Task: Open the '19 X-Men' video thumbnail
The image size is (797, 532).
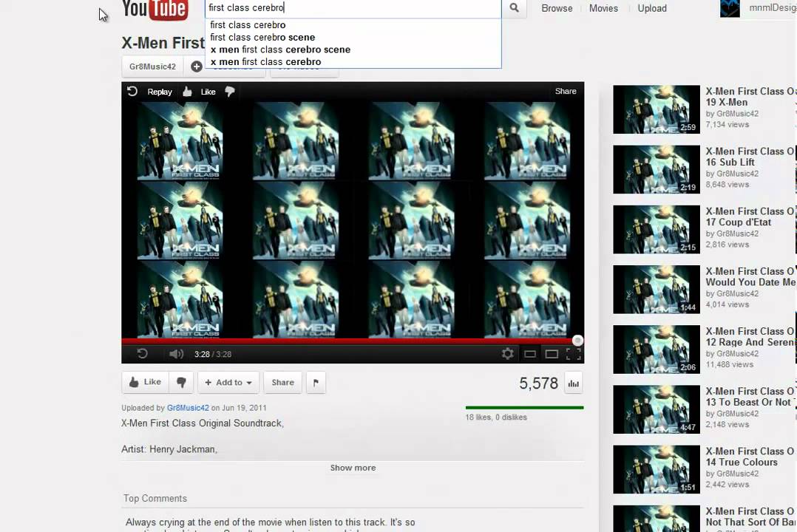Action: pos(657,109)
